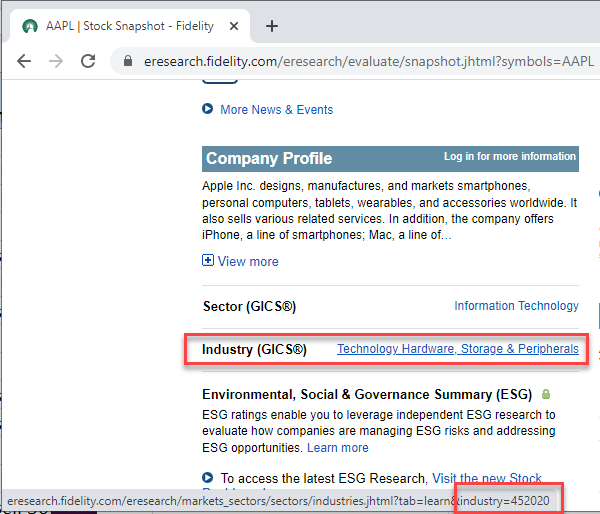The height and width of the screenshot is (514, 600).
Task: Open Information Technology sector link
Action: (x=516, y=306)
